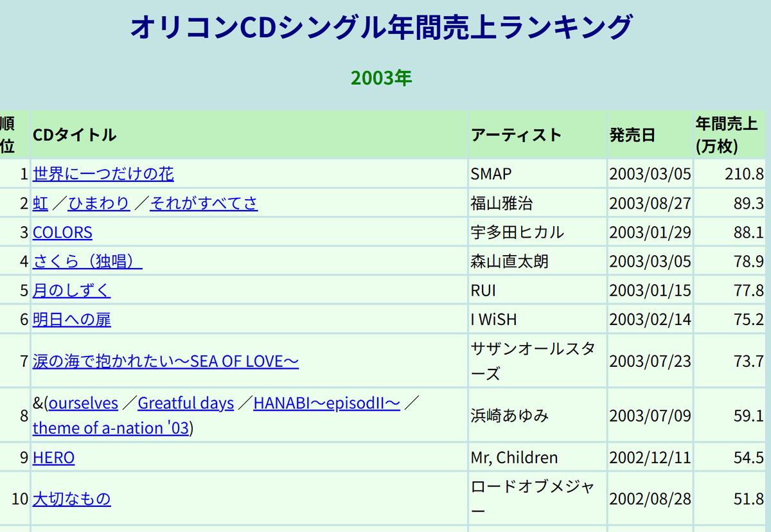Open the HANABI～episodII～ link
This screenshot has height=532, width=771.
click(327, 403)
